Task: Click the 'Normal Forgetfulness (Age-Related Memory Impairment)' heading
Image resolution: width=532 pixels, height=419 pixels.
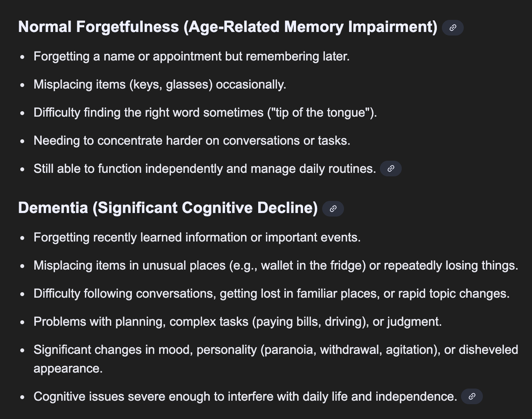Action: pos(228,27)
